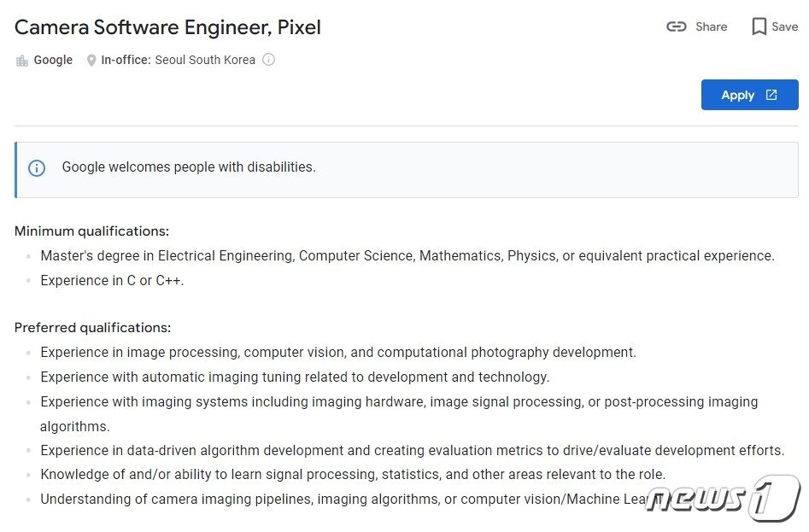Click the Camera Software Engineer, Pixel title
Viewport: 809px width, 532px height.
click(167, 27)
